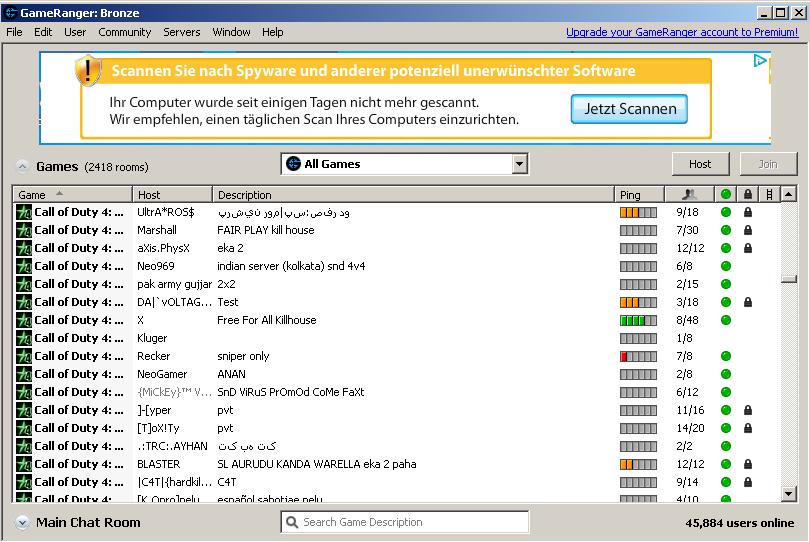The height and width of the screenshot is (542, 810).
Task: Select host '[T]oX!Ty' row
Action: (x=158, y=428)
